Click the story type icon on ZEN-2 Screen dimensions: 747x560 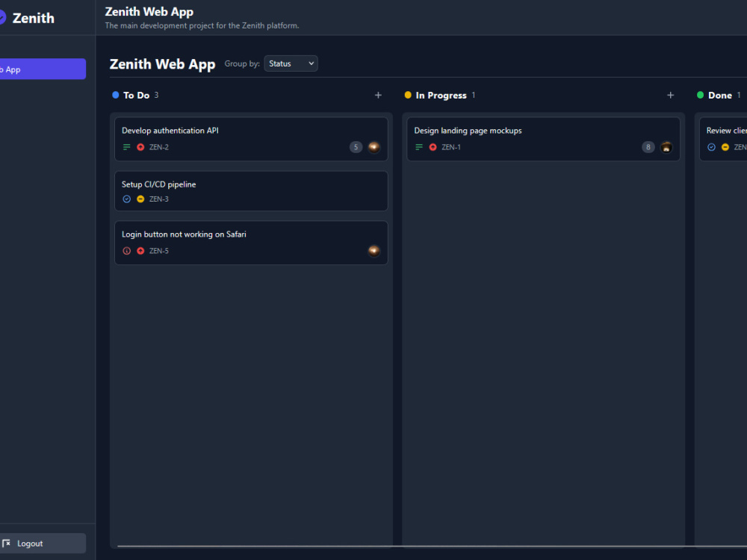pyautogui.click(x=127, y=147)
